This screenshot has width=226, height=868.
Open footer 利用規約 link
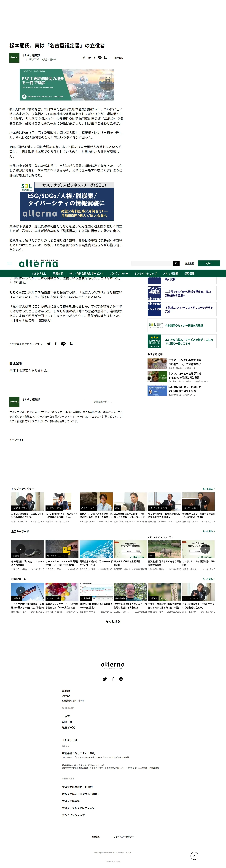tap(96, 837)
